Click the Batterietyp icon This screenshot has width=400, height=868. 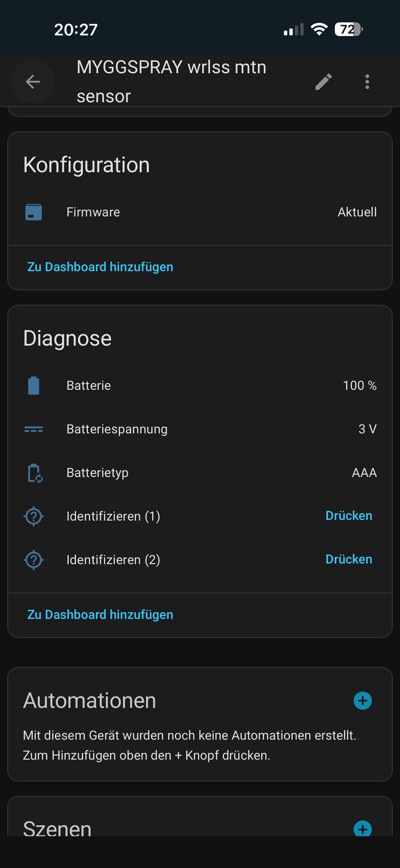coord(34,473)
